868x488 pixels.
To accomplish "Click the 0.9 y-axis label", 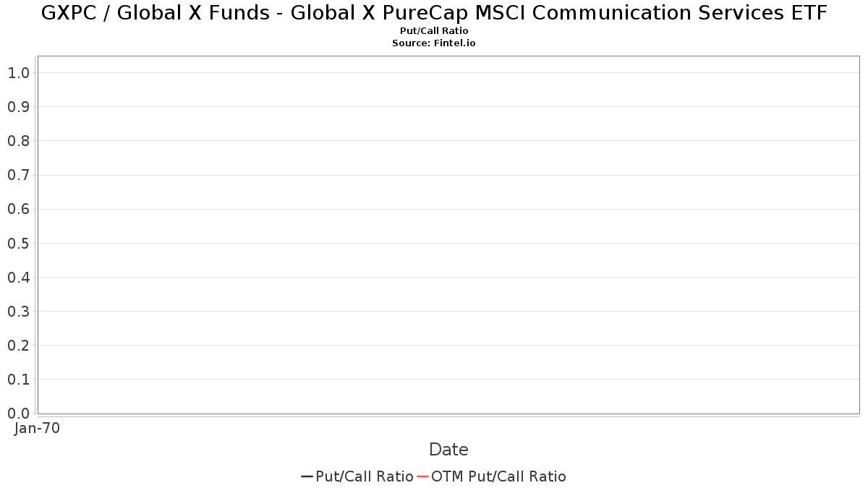I will 18,107.
